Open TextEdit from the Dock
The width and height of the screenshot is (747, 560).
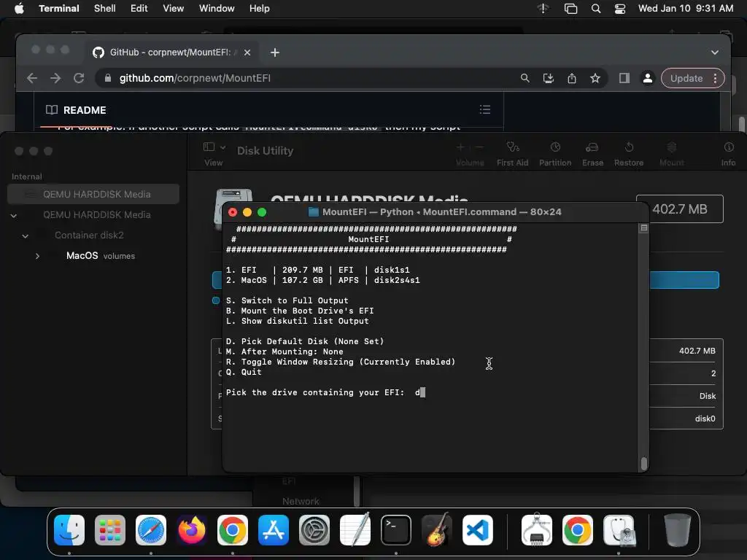355,529
